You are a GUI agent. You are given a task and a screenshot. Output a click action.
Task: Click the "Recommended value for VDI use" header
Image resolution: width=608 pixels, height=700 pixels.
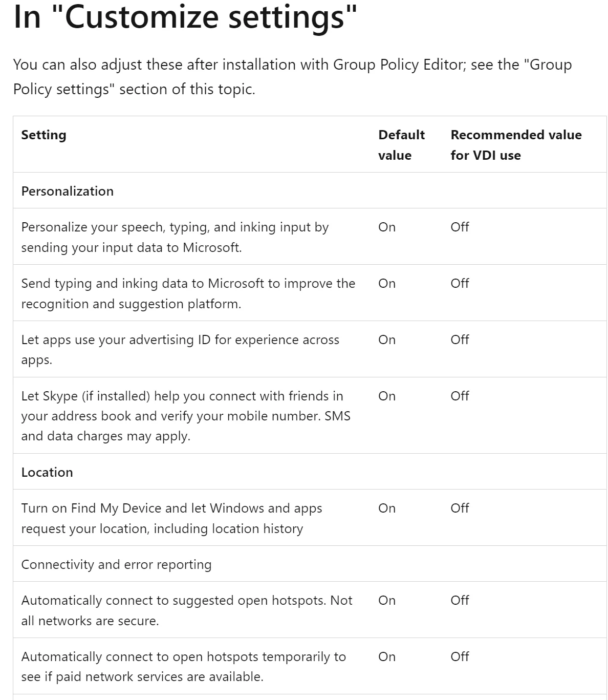(516, 145)
